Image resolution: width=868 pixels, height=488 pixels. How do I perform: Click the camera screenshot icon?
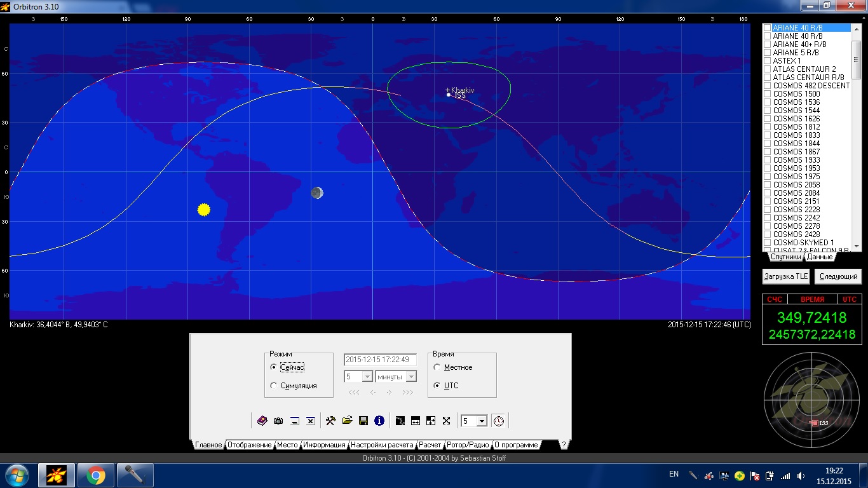278,421
